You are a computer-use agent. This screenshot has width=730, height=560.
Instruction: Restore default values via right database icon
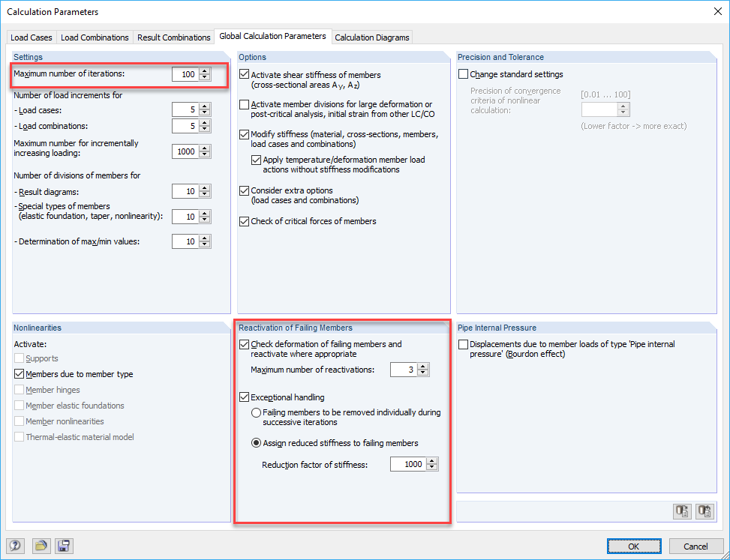pos(704,511)
